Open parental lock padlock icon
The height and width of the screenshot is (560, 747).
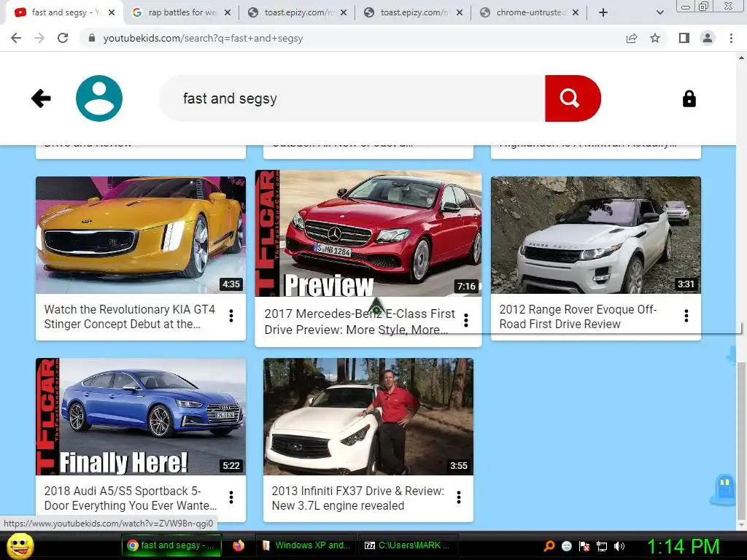[x=689, y=98]
